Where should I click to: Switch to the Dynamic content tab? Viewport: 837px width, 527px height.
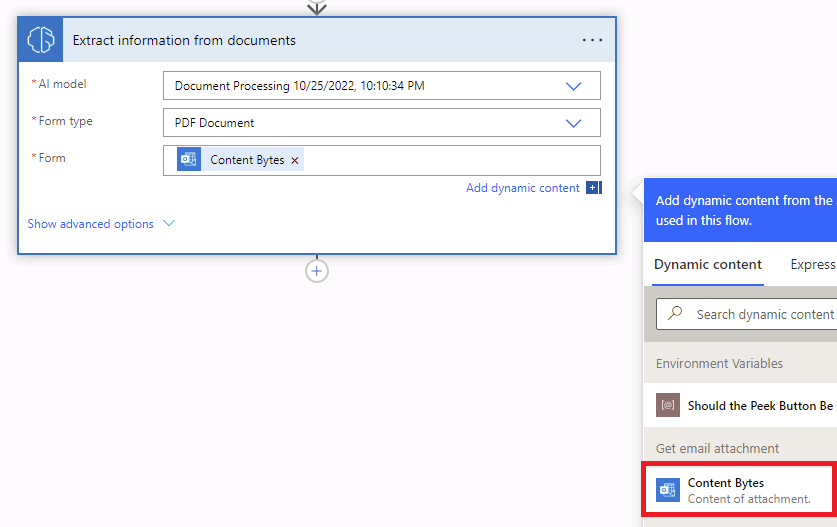click(x=708, y=265)
